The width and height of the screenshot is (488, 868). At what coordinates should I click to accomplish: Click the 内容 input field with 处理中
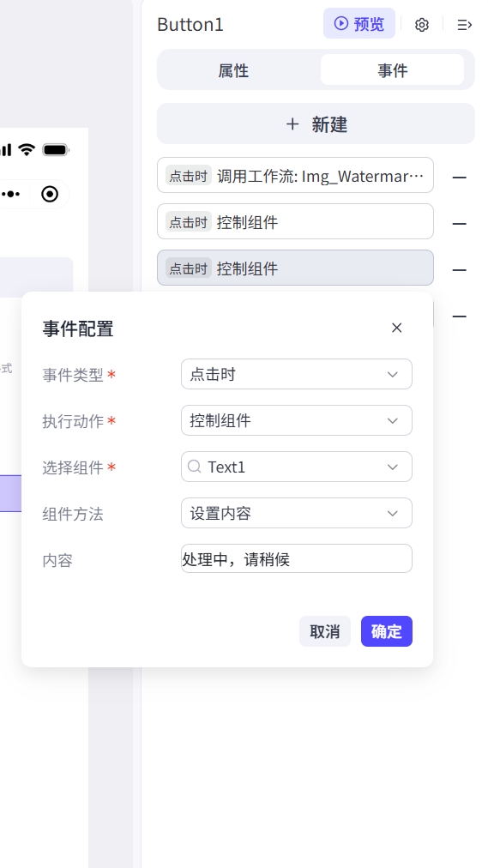297,558
